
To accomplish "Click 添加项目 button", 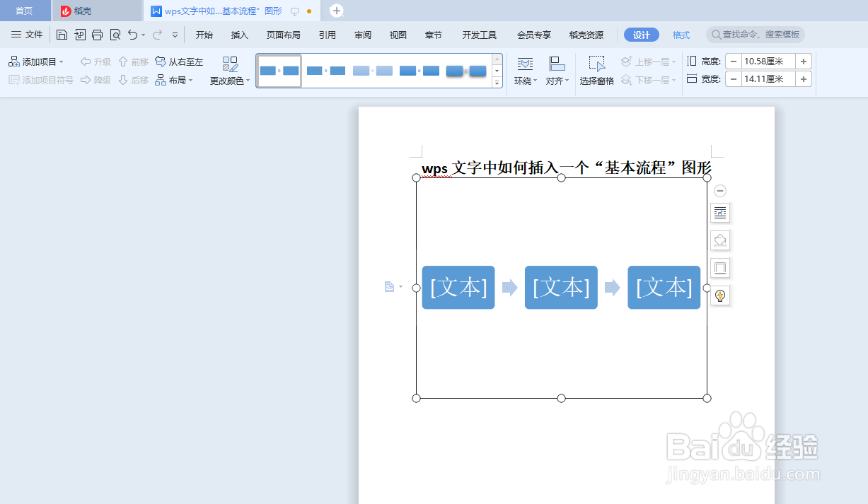I will pos(36,62).
